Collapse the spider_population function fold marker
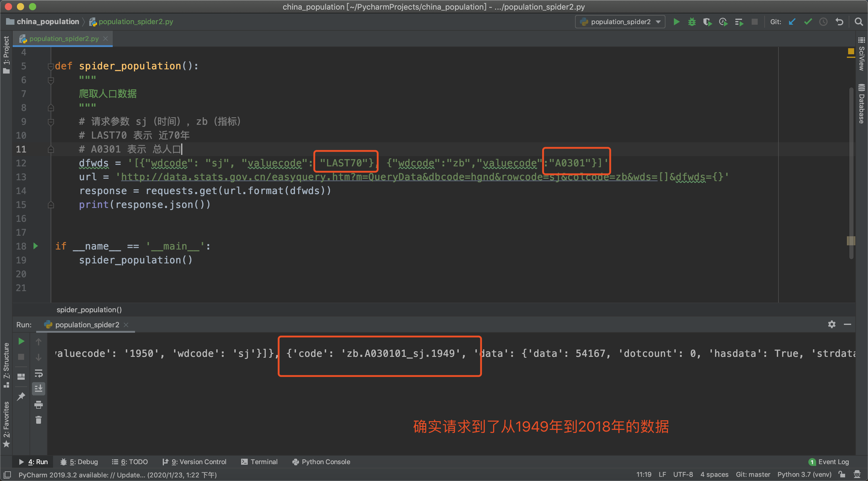Image resolution: width=868 pixels, height=481 pixels. click(x=51, y=66)
